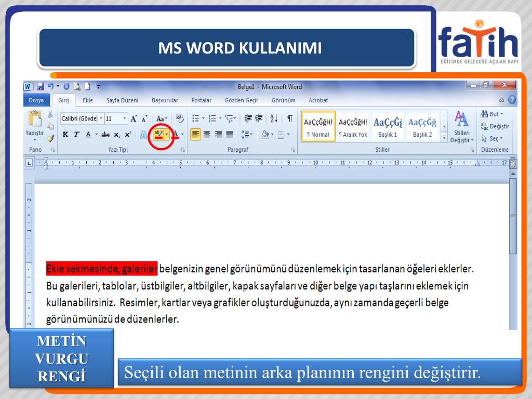Switch to the Başvurular tab
The width and height of the screenshot is (532, 399).
point(165,100)
